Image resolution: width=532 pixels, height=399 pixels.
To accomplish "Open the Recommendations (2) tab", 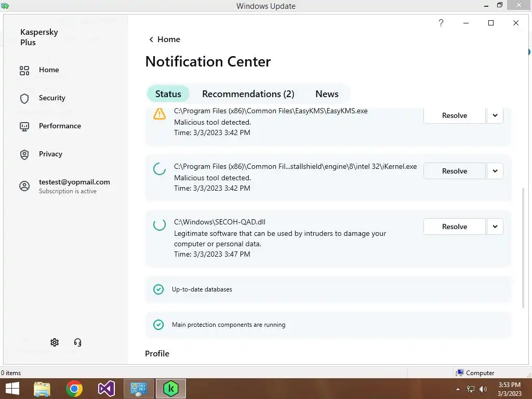I will tap(248, 94).
